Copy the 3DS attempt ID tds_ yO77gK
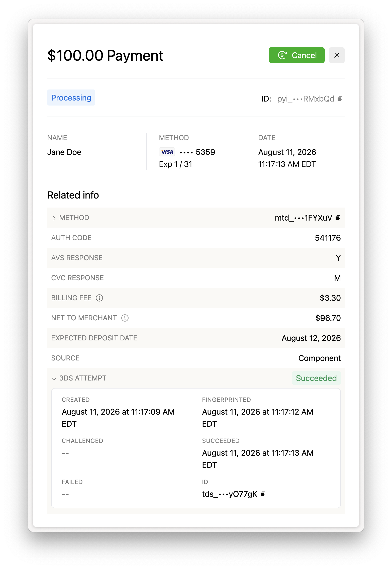 [x=263, y=494]
